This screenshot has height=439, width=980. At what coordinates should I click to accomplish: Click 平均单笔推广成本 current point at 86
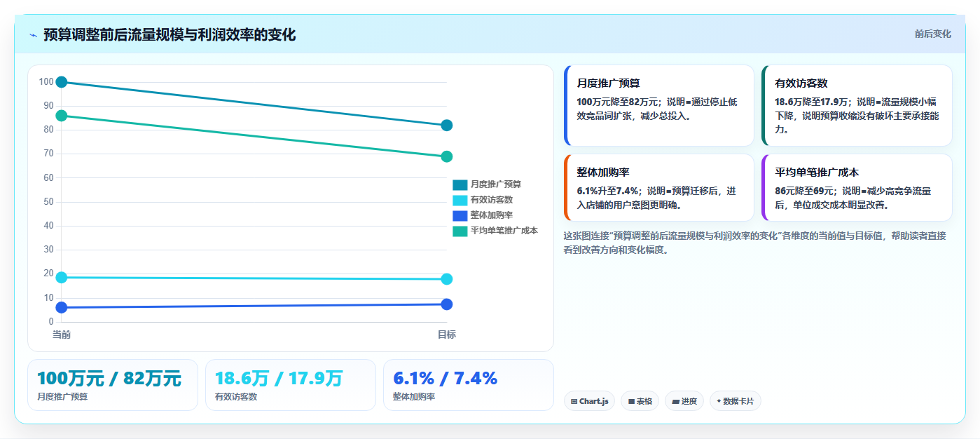click(62, 116)
